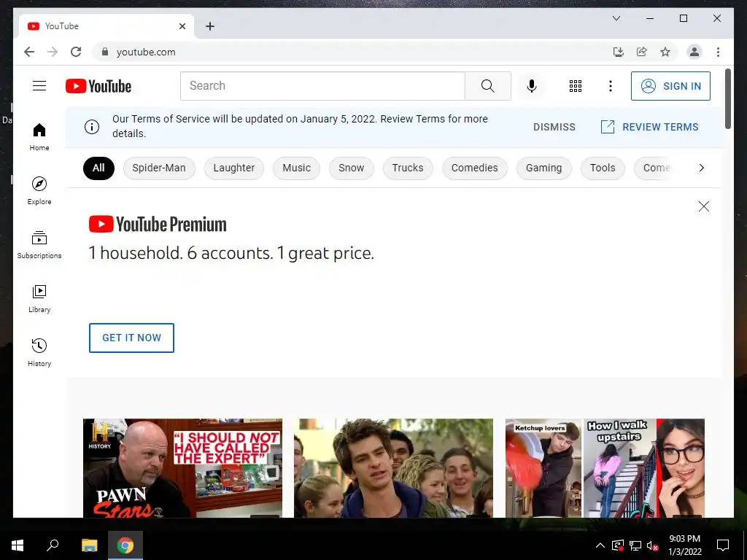This screenshot has width=747, height=560.
Task: View site info via lock icon
Action: click(105, 52)
